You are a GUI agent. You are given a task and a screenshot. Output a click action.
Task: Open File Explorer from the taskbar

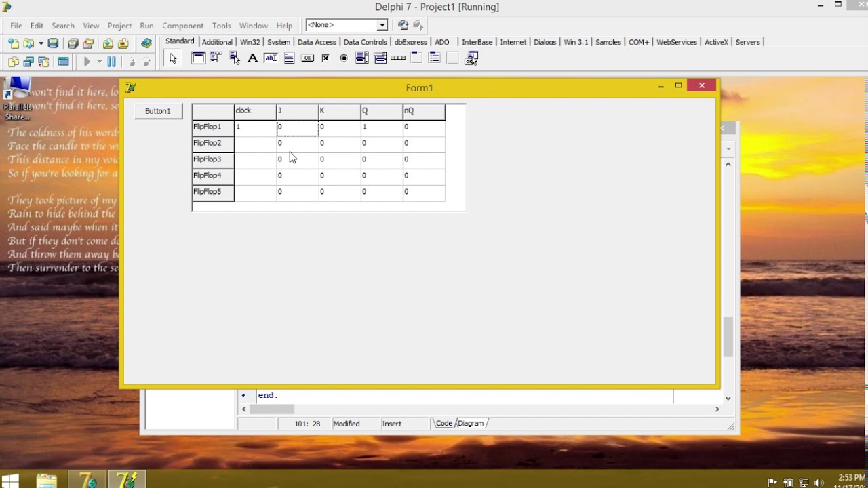click(47, 481)
